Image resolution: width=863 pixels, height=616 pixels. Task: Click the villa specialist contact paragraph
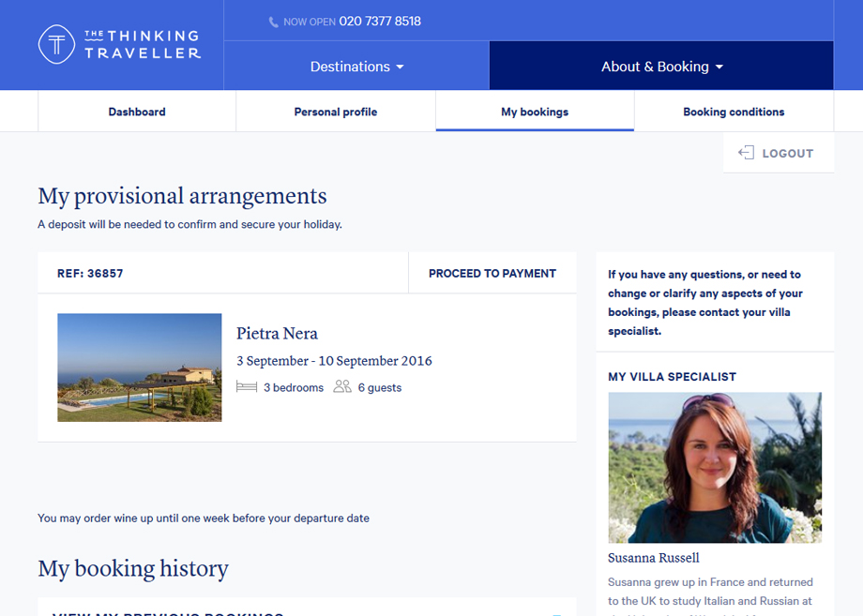click(x=705, y=303)
